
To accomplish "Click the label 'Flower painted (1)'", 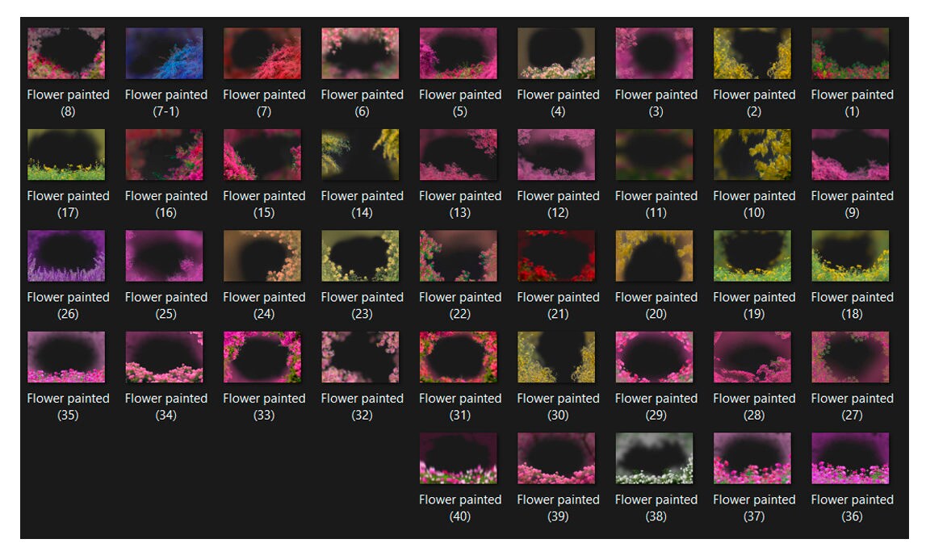I will 853,102.
